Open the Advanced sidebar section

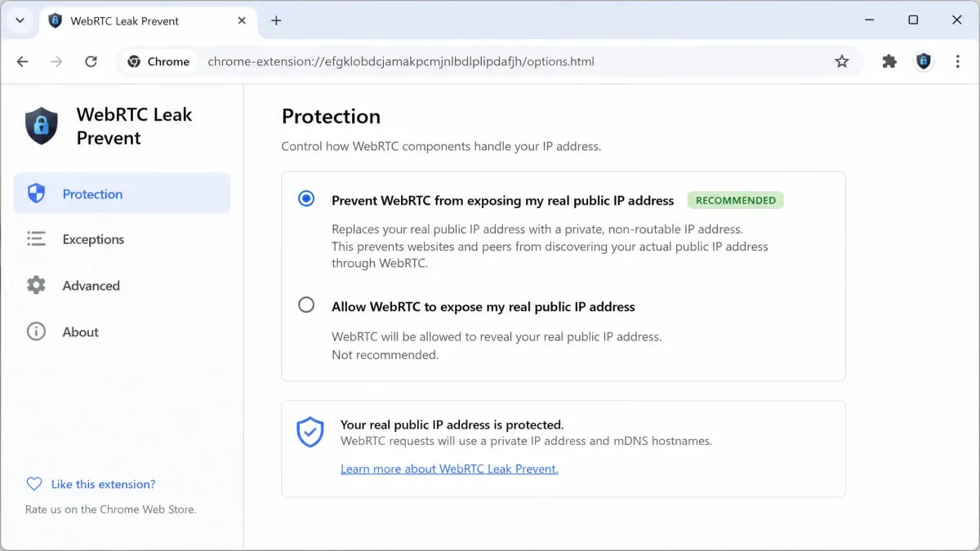tap(122, 286)
